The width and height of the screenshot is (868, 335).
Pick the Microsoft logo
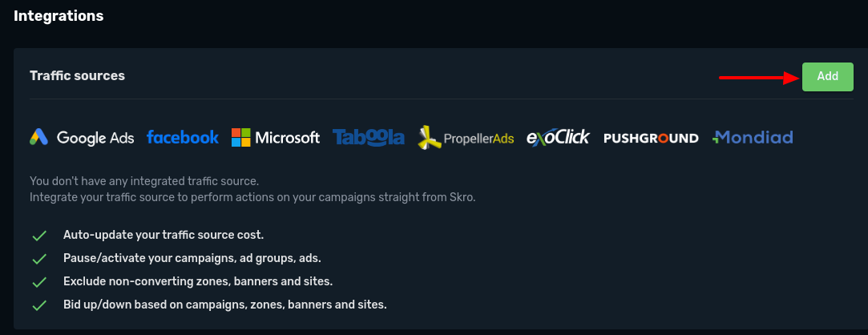click(x=276, y=138)
